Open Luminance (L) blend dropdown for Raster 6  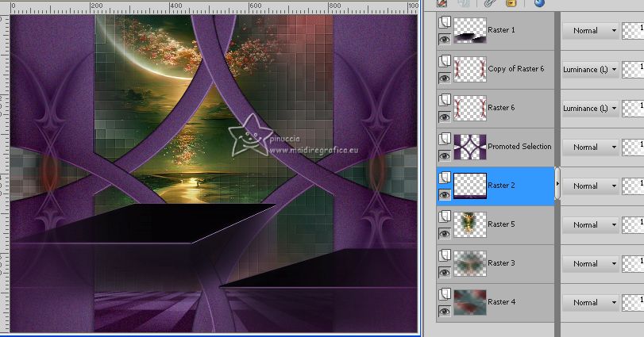point(590,109)
